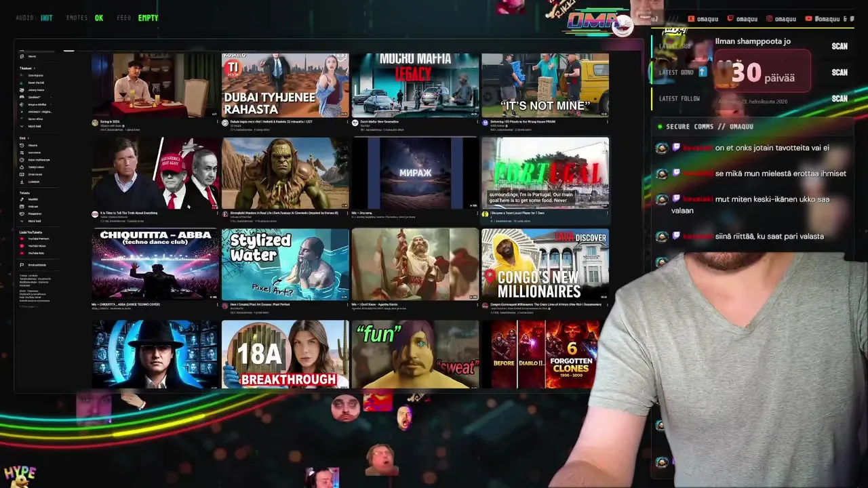Viewport: 868px width, 488px height.
Task: Open the Portugal video thumbnail
Action: [x=545, y=174]
